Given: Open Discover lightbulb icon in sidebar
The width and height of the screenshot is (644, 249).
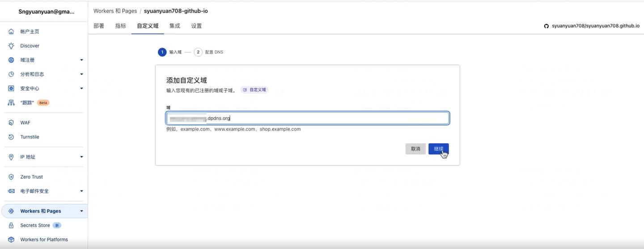Looking at the screenshot, I should (x=11, y=46).
